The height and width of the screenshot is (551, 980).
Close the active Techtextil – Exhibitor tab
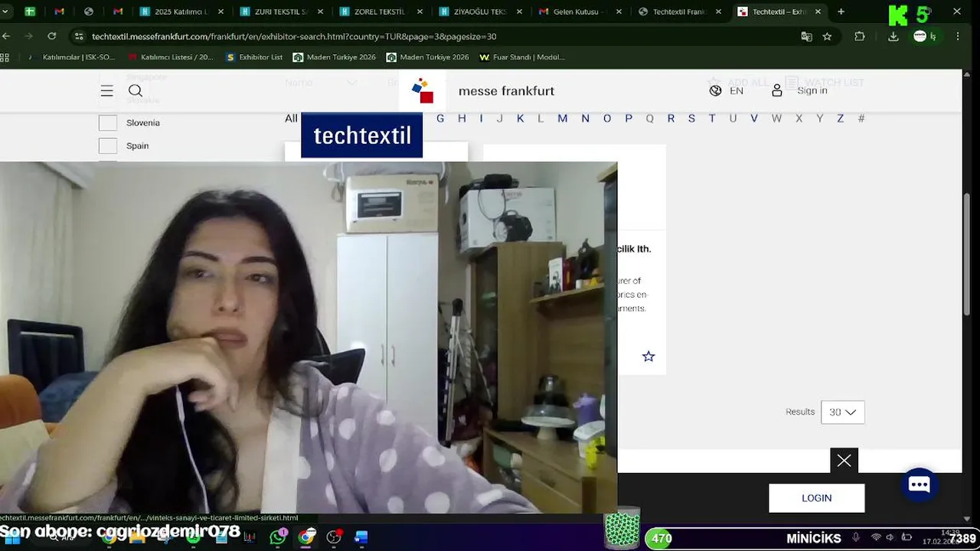(x=818, y=11)
